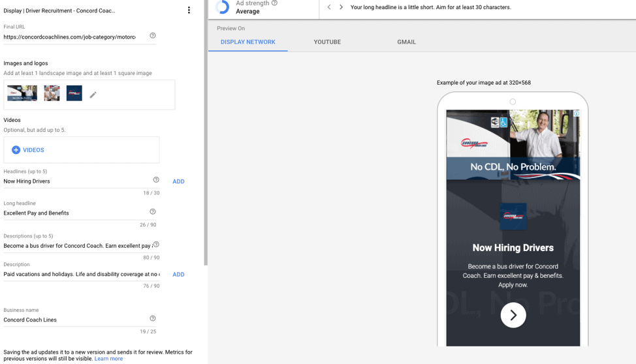Open help icon beside Now Hiring Drivers headline
Viewport: 636px width, 364px height.
click(156, 179)
